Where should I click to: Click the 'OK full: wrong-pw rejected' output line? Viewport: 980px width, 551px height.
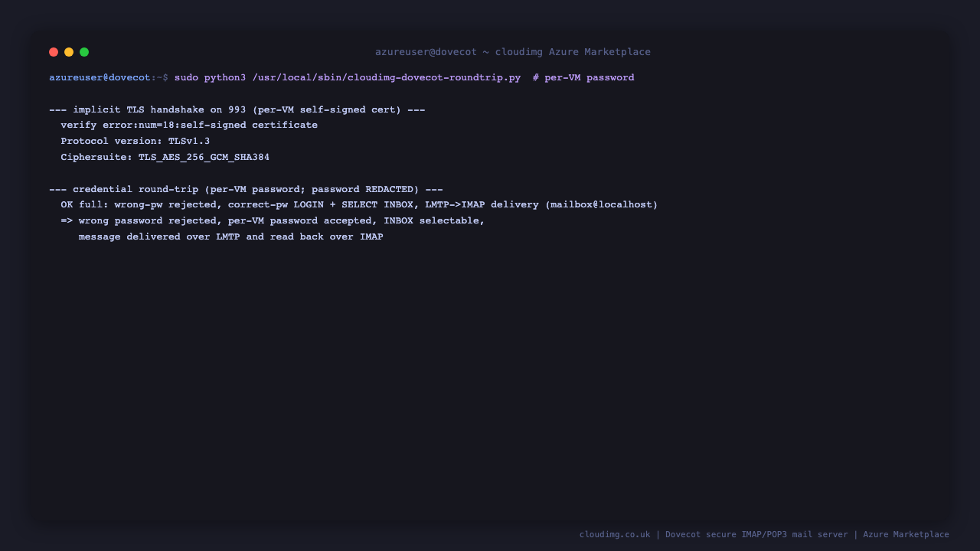pos(359,205)
